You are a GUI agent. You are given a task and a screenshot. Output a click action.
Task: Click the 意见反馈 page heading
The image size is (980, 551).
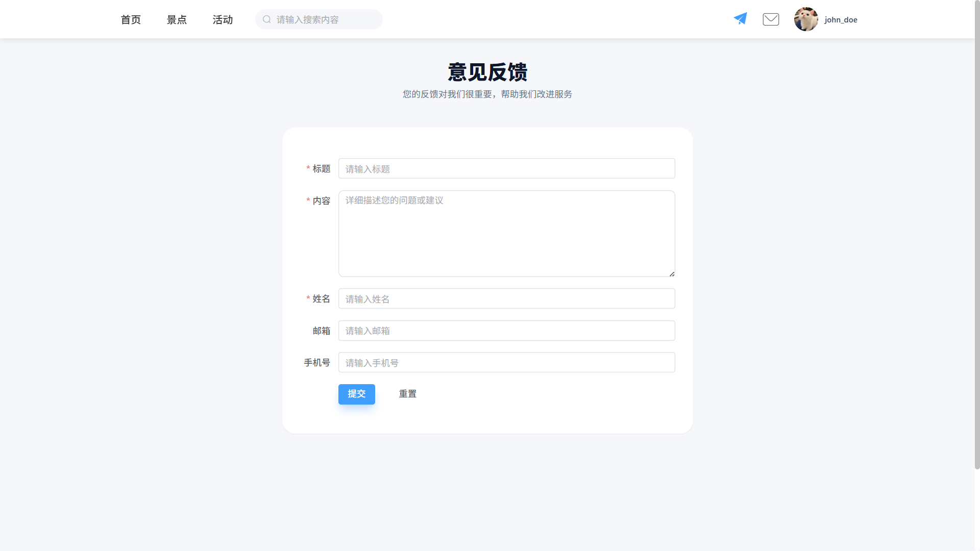487,72
